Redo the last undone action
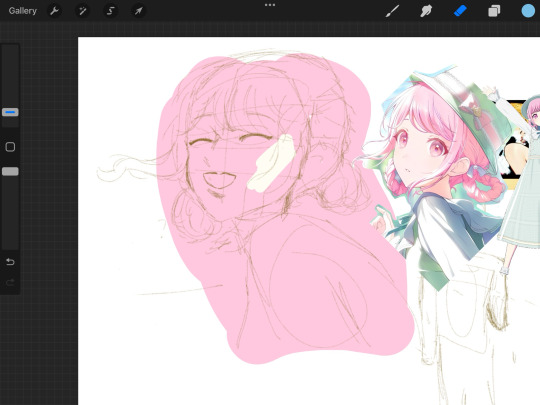This screenshot has height=405, width=540. point(10,283)
